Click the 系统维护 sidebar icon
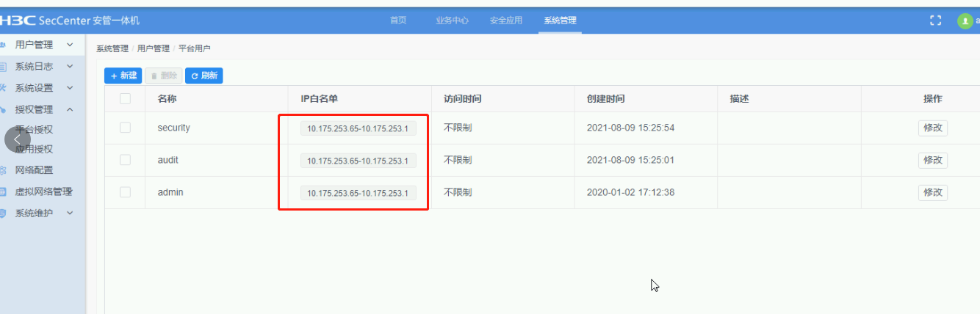The width and height of the screenshot is (980, 314). click(3, 213)
